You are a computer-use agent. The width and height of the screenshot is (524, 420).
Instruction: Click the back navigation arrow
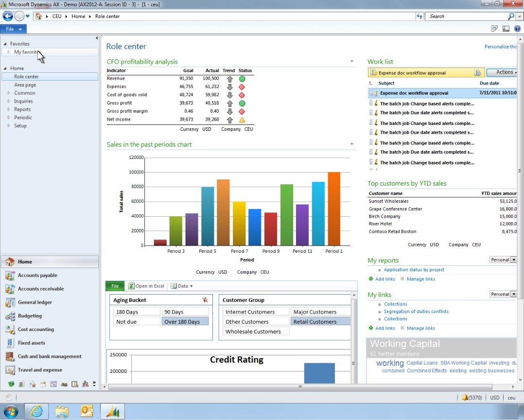[x=8, y=16]
